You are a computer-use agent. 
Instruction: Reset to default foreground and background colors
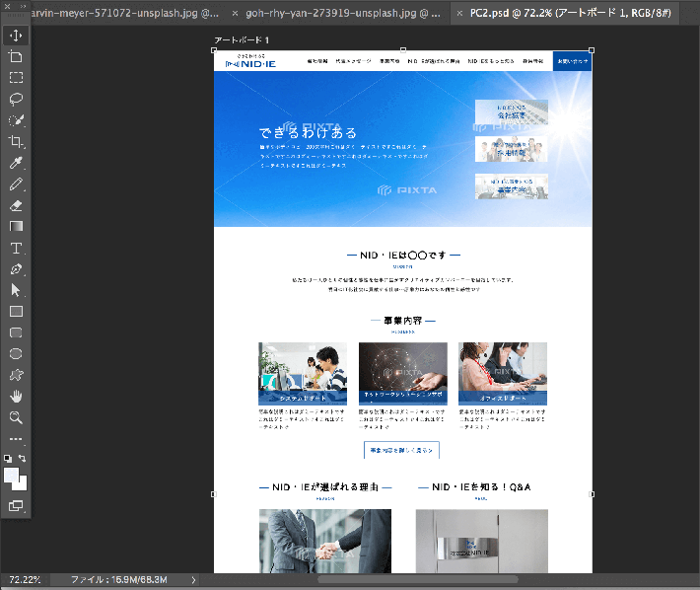click(9, 459)
